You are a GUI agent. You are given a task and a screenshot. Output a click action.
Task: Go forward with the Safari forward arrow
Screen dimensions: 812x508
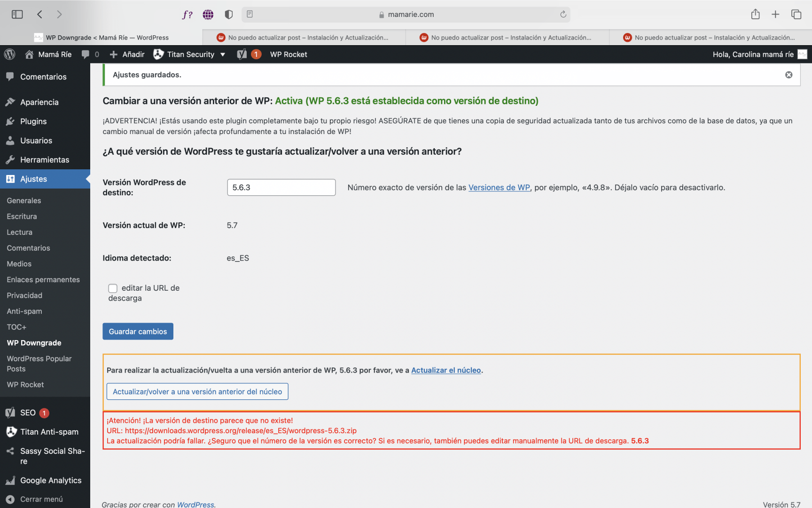pyautogui.click(x=59, y=15)
